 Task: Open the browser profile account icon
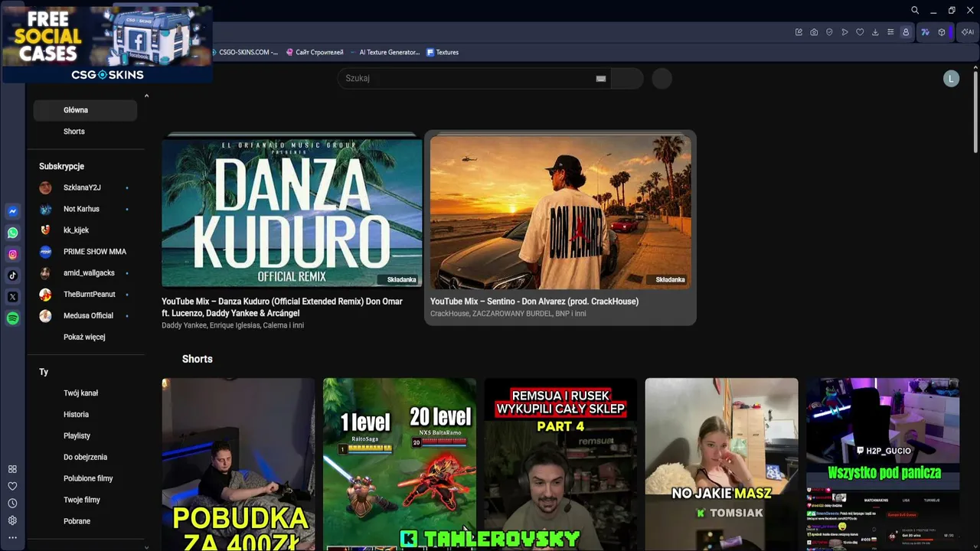click(906, 32)
